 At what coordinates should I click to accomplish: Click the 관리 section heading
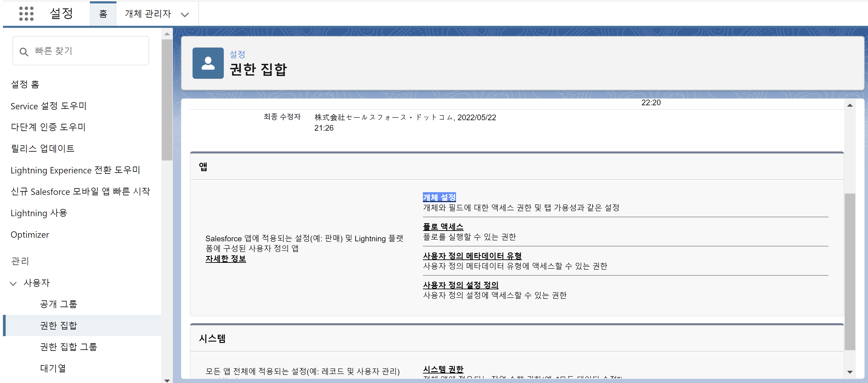tap(20, 261)
